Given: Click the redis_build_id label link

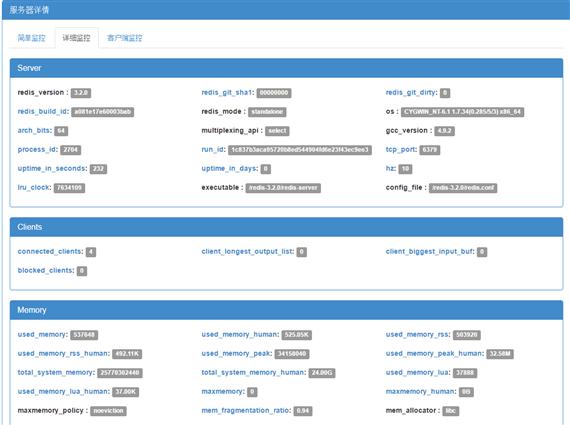Looking at the screenshot, I should 43,112.
